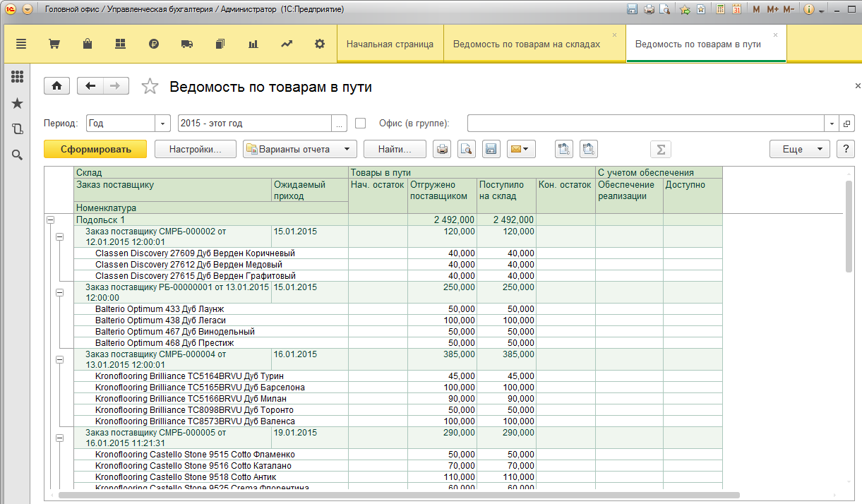
Task: Close the Ведомость по товарам в пути tab
Action: point(775,35)
